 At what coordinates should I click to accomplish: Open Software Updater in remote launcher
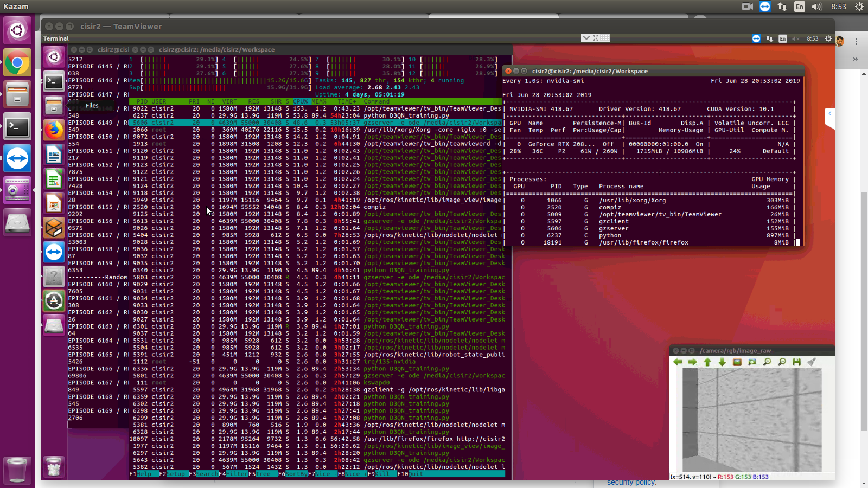coord(54,300)
